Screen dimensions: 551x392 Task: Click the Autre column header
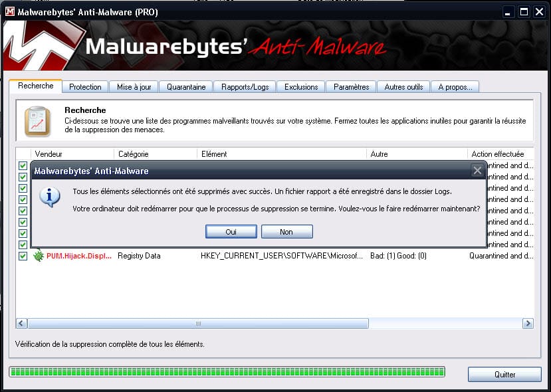(x=417, y=154)
